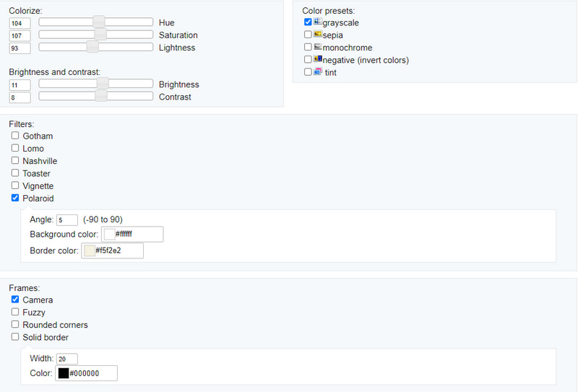Click the Hue slider handle
The width and height of the screenshot is (578, 392).
[x=99, y=22]
